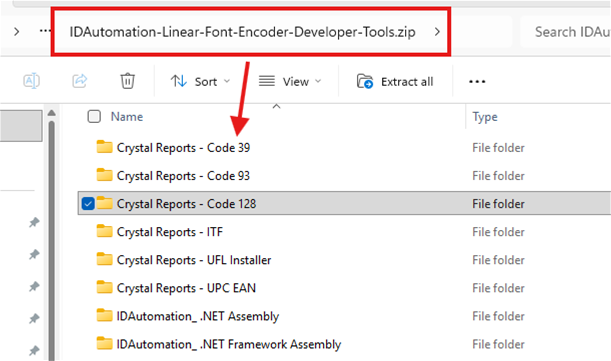Click the navigation pane vertical scrollbar

pyautogui.click(x=51, y=241)
